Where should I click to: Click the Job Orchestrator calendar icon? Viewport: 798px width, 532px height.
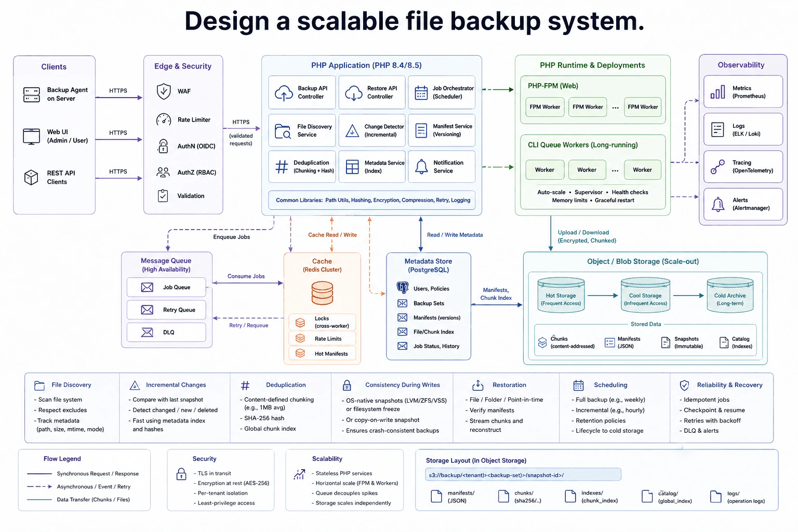[421, 92]
